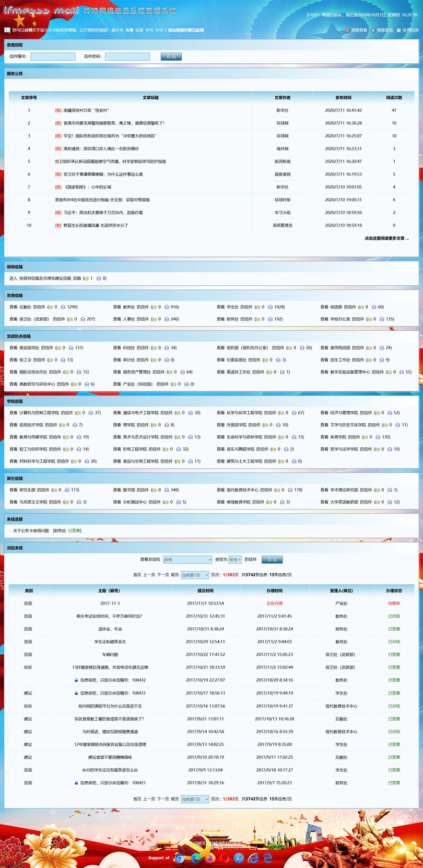The width and height of the screenshot is (423, 868).
Task: Open 点击这里阅读更多文章 link
Action: coord(386,238)
